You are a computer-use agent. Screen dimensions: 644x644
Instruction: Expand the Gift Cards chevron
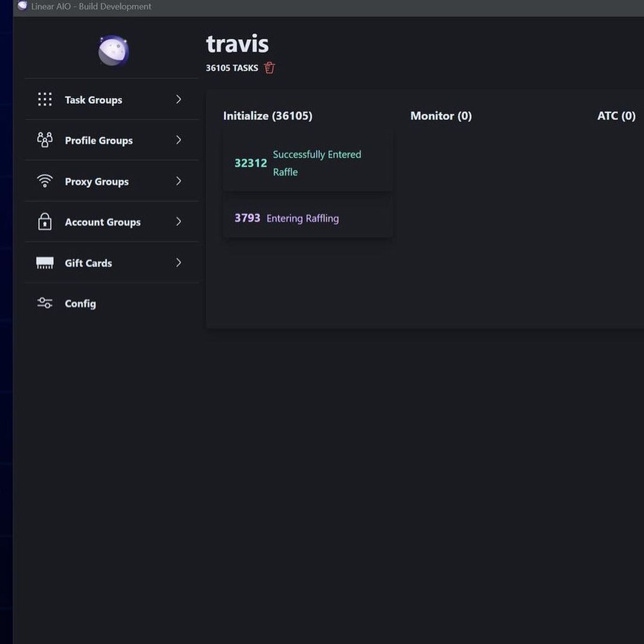pyautogui.click(x=178, y=263)
